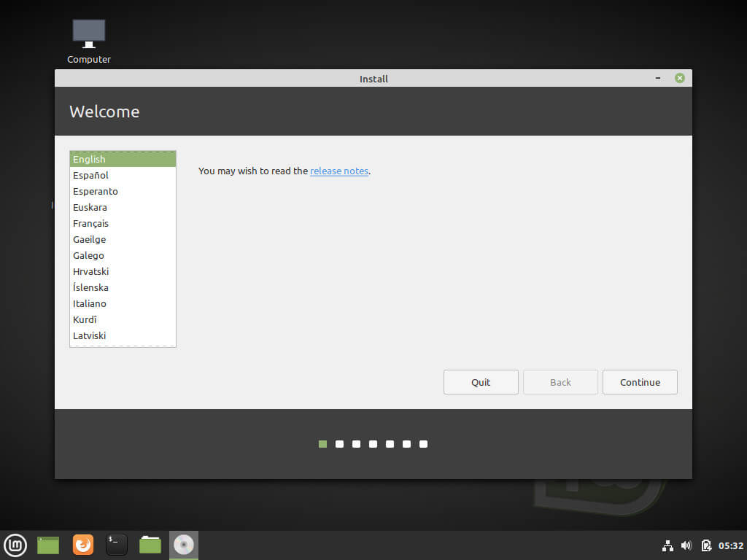Open the release notes link
Screen dimensions: 747x560
coord(339,171)
